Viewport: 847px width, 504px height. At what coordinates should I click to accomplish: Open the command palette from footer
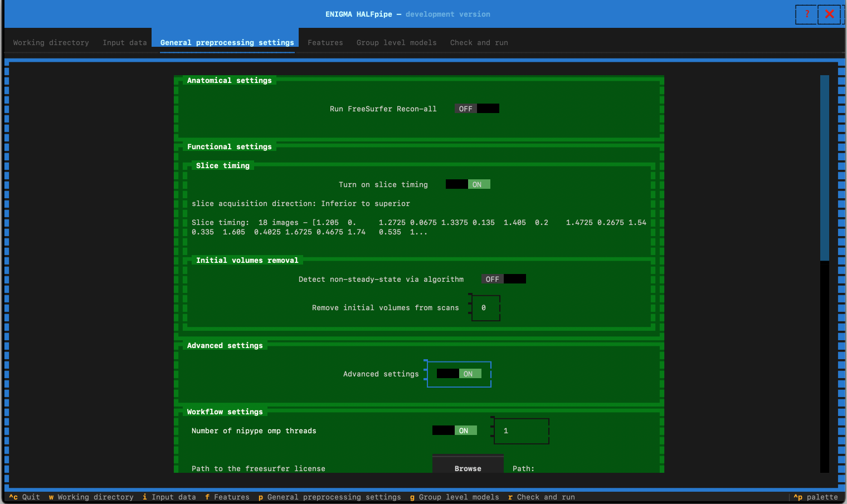pyautogui.click(x=815, y=497)
